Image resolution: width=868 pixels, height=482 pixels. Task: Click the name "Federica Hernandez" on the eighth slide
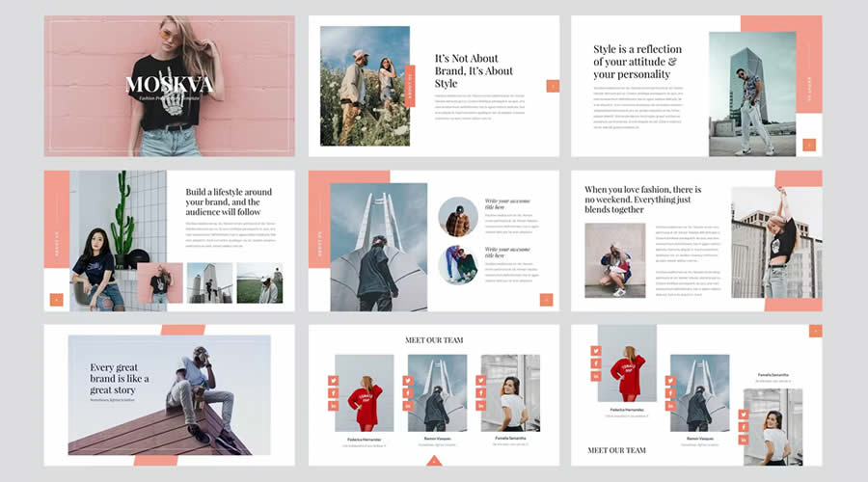pos(365,440)
